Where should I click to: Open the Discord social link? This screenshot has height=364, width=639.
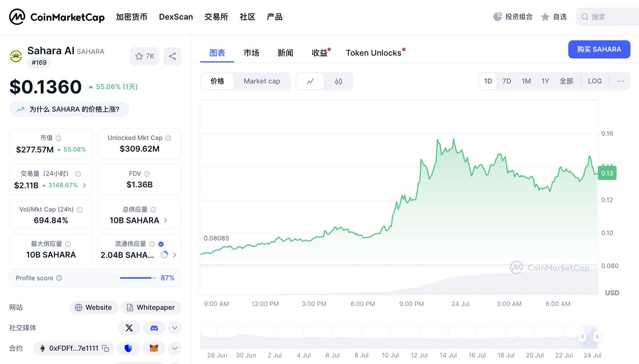(x=154, y=328)
